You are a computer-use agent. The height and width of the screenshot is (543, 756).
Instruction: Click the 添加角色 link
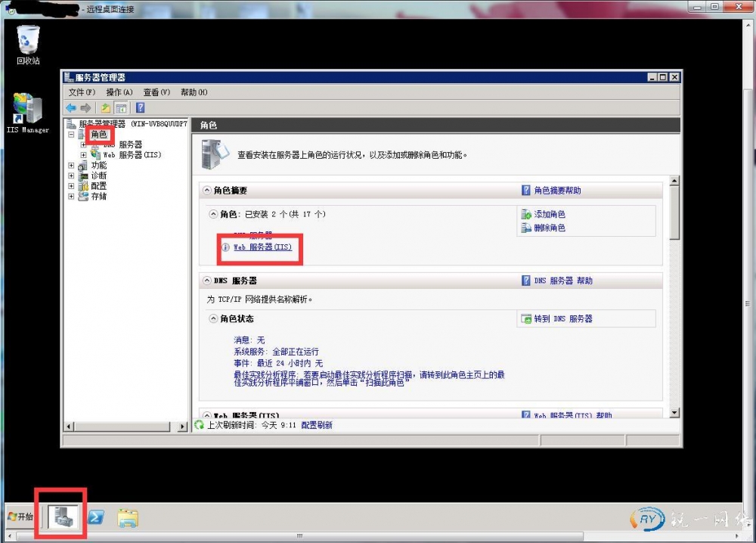coord(550,215)
